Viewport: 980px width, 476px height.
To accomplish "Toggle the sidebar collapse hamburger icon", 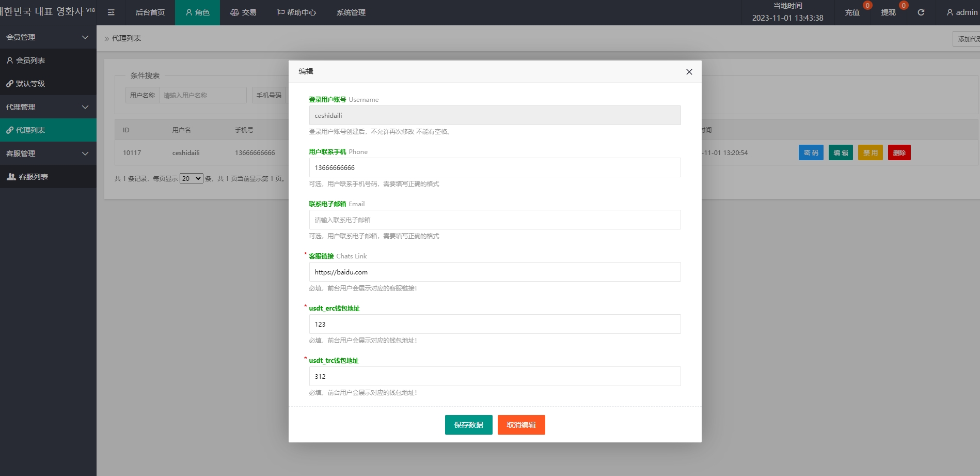I will point(111,12).
